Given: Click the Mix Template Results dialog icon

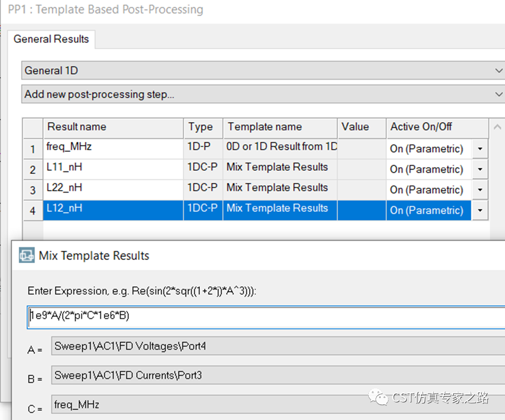Looking at the screenshot, I should click(26, 255).
